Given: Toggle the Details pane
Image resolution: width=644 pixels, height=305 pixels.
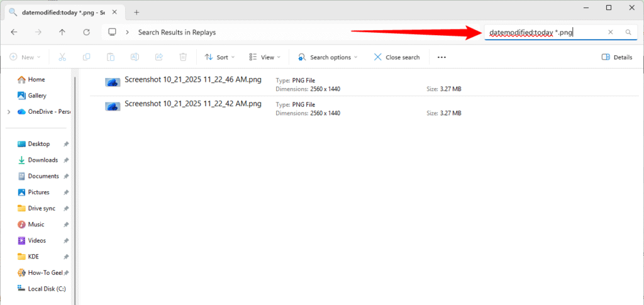Looking at the screenshot, I should [x=617, y=57].
